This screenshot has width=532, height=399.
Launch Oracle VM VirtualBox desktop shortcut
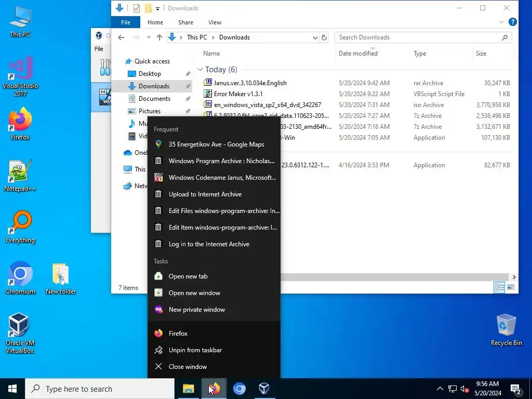[19, 334]
